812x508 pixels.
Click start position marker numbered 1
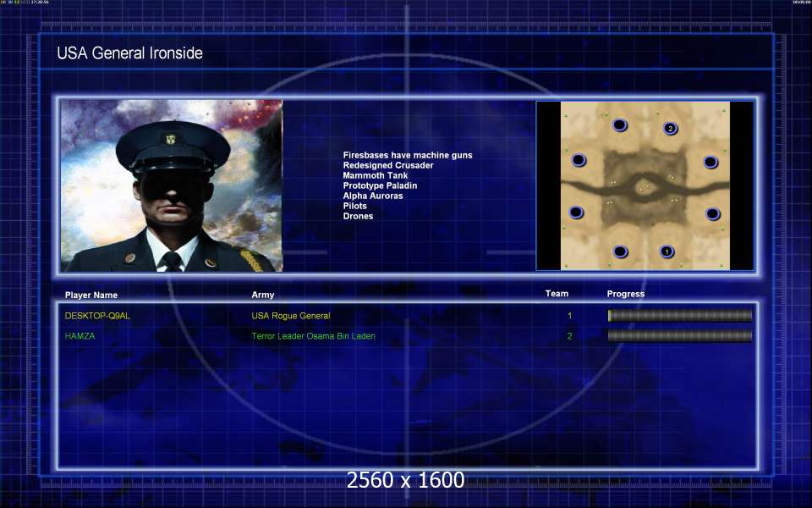click(x=667, y=251)
